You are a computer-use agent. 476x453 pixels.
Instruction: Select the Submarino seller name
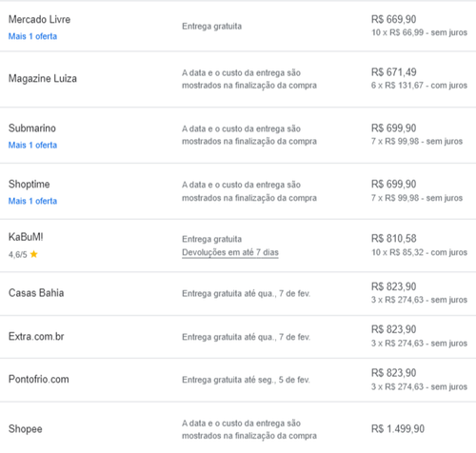click(32, 128)
